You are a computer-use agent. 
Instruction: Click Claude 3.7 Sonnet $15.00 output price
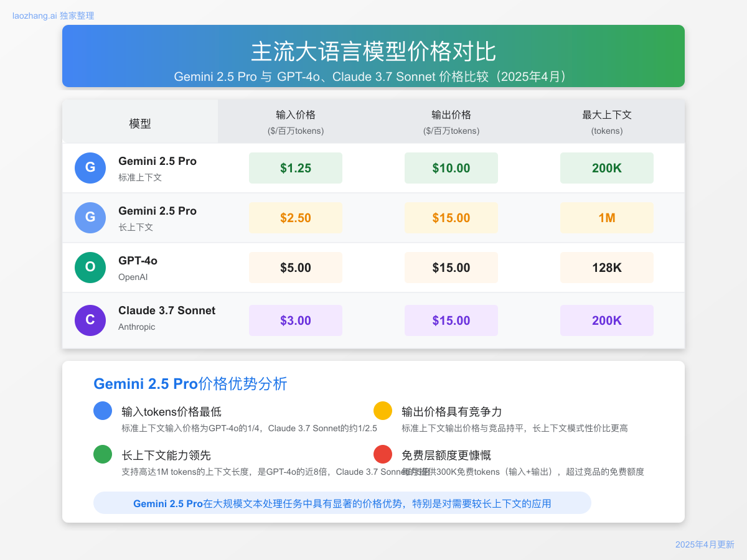(x=451, y=320)
